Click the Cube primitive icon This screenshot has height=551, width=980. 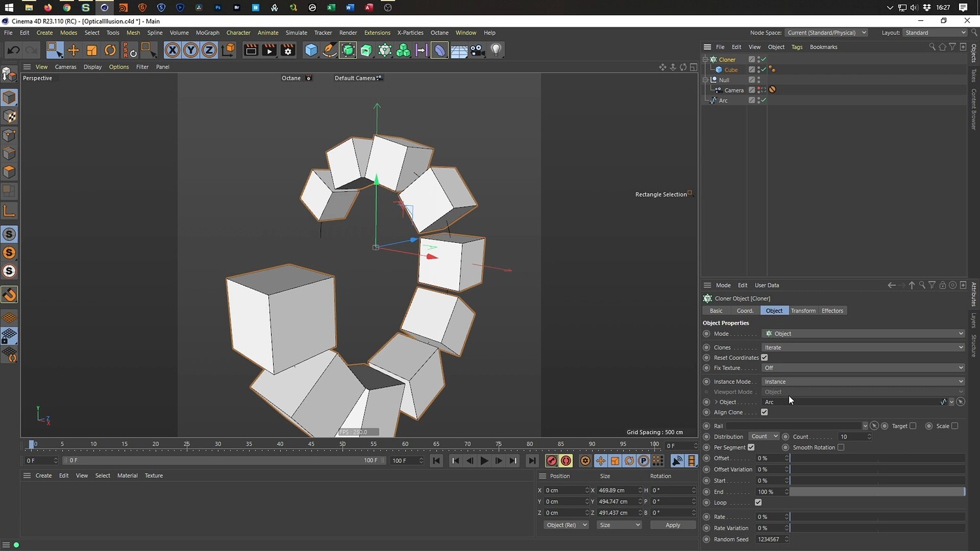tap(311, 50)
